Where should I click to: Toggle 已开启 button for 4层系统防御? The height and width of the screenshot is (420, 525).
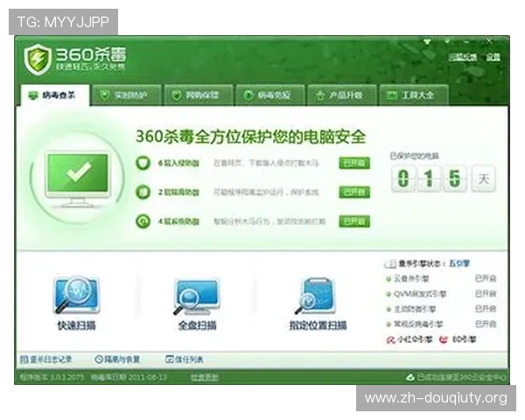coord(354,221)
